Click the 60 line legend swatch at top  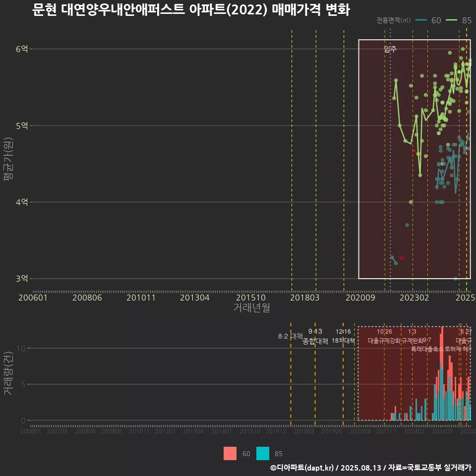tap(421, 20)
